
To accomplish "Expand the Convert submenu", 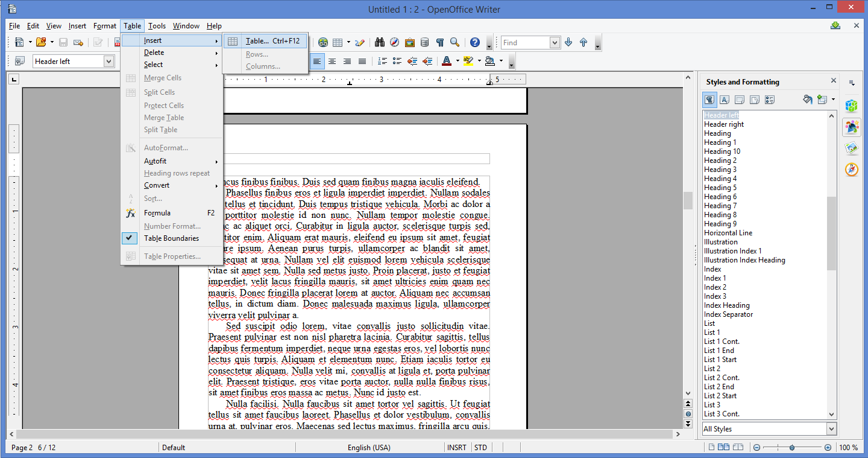I will pos(172,185).
